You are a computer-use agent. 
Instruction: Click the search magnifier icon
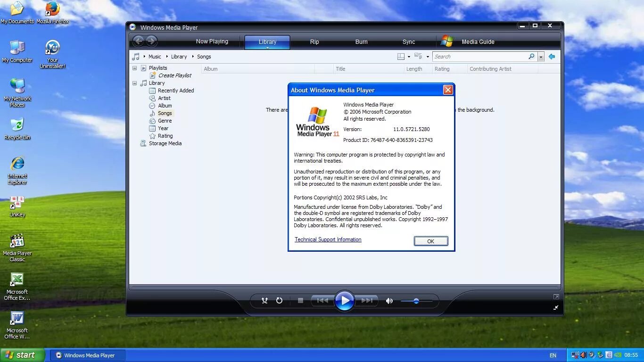pos(531,57)
